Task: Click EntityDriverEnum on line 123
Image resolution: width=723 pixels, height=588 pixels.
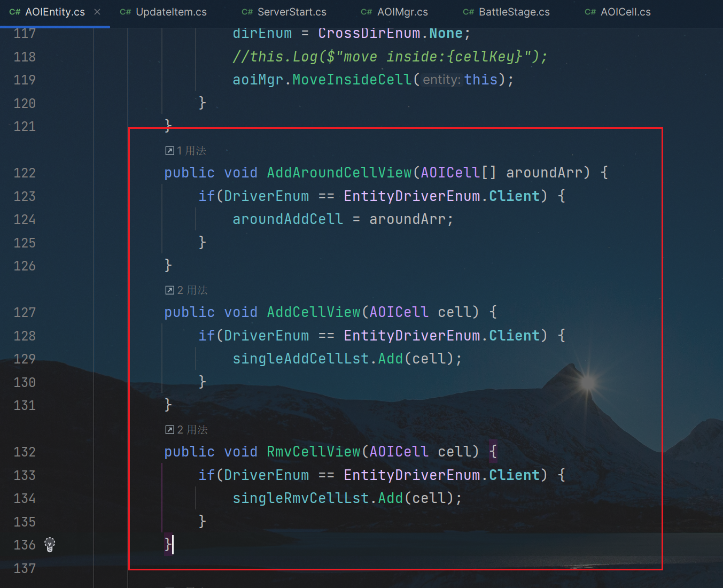Action: [x=411, y=196]
